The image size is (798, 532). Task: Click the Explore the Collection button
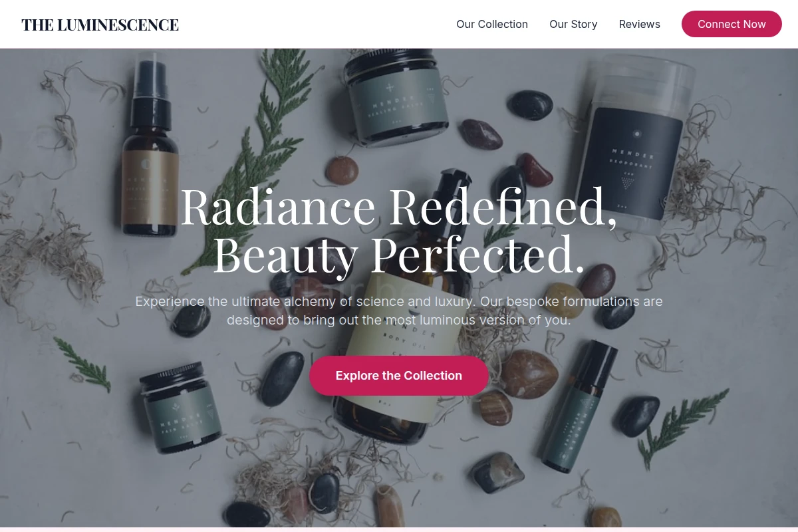click(x=399, y=376)
